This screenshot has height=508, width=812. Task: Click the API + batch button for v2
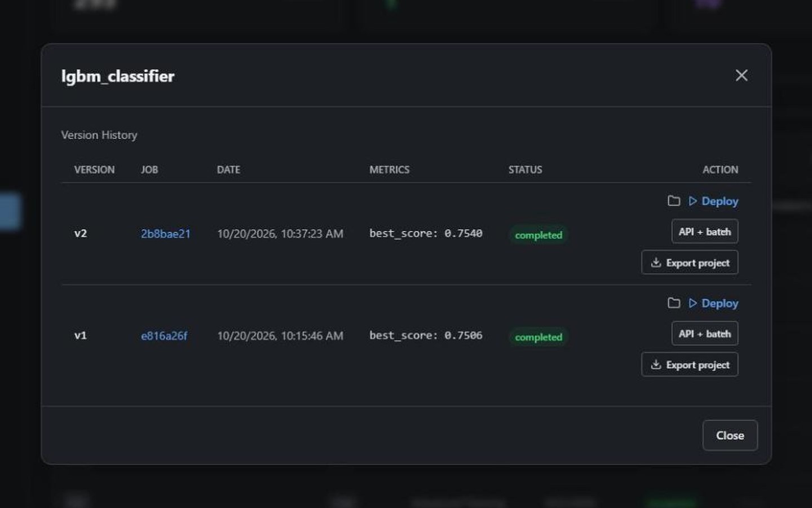click(x=704, y=231)
